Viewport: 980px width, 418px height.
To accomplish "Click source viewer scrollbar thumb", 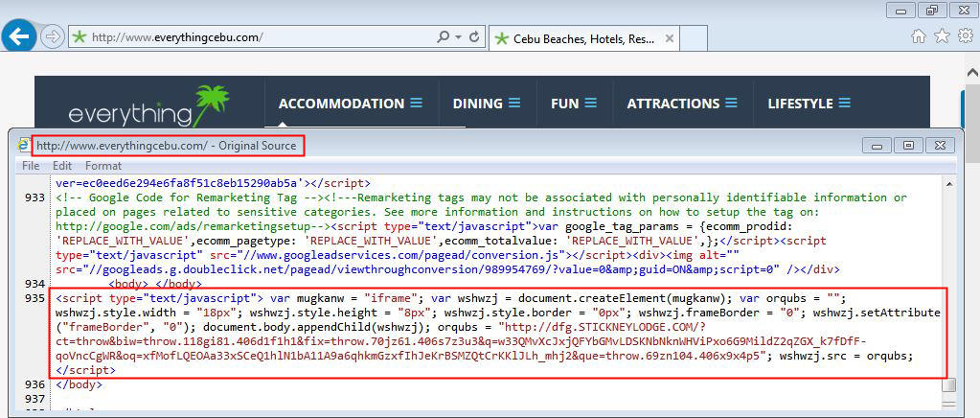I will coord(949,384).
